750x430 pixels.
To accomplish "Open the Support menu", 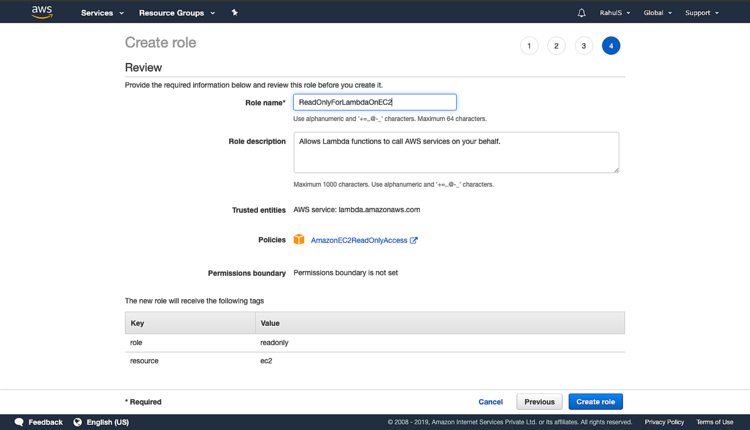I will pos(701,13).
